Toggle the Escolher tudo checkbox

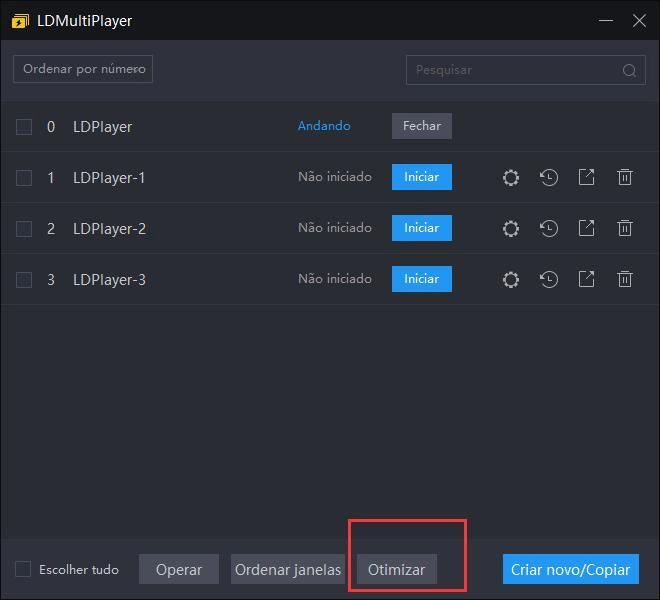(x=23, y=569)
